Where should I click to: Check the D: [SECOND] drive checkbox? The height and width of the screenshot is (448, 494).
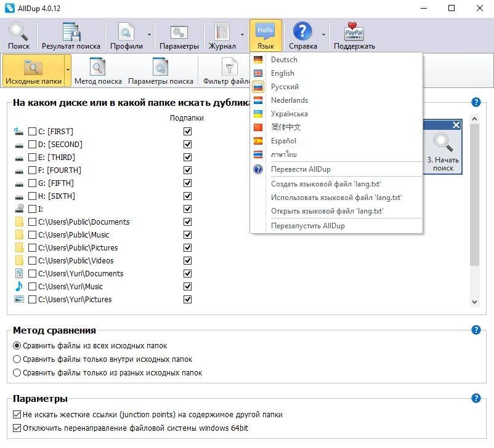click(x=32, y=144)
